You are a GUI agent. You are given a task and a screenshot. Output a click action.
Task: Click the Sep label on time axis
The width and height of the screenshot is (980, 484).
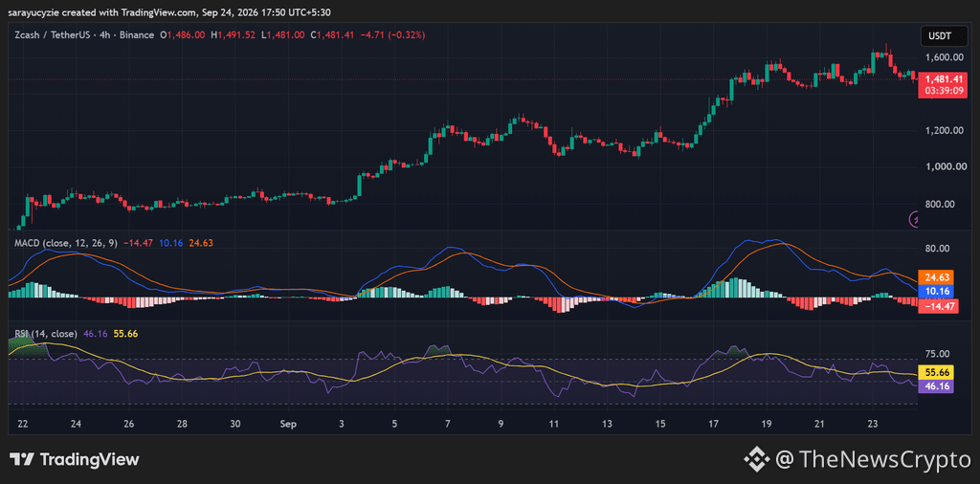(287, 424)
